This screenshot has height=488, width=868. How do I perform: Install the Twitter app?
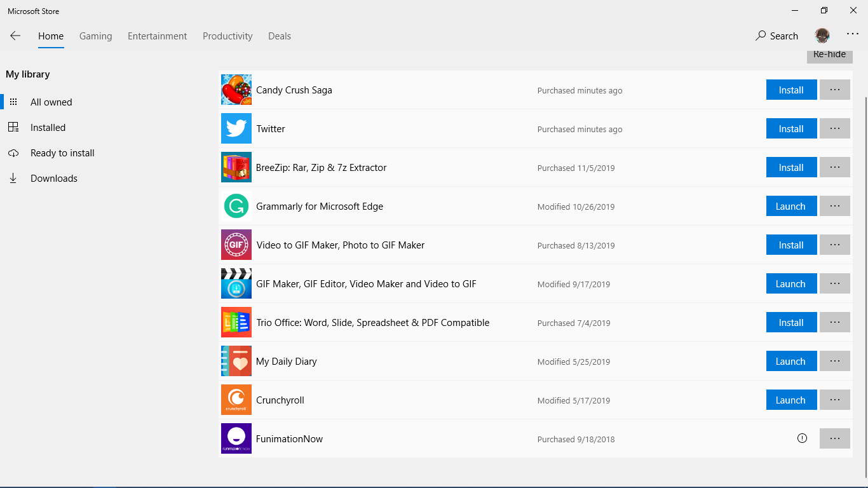[x=791, y=128]
